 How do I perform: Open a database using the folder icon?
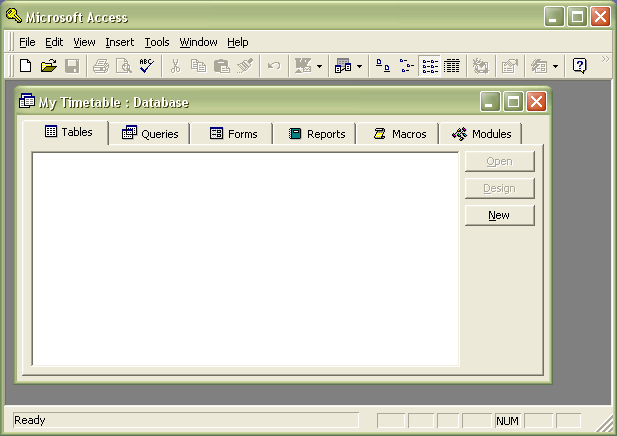click(49, 66)
